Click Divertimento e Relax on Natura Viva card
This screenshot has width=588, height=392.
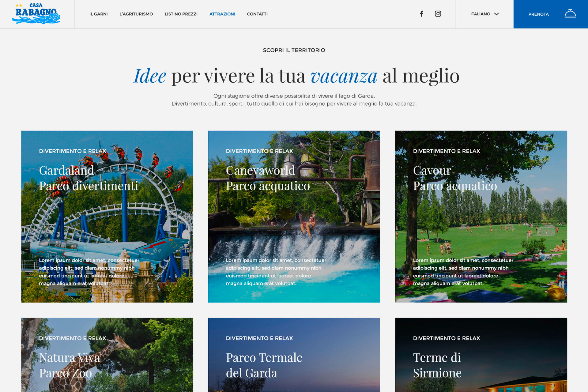[73, 338]
